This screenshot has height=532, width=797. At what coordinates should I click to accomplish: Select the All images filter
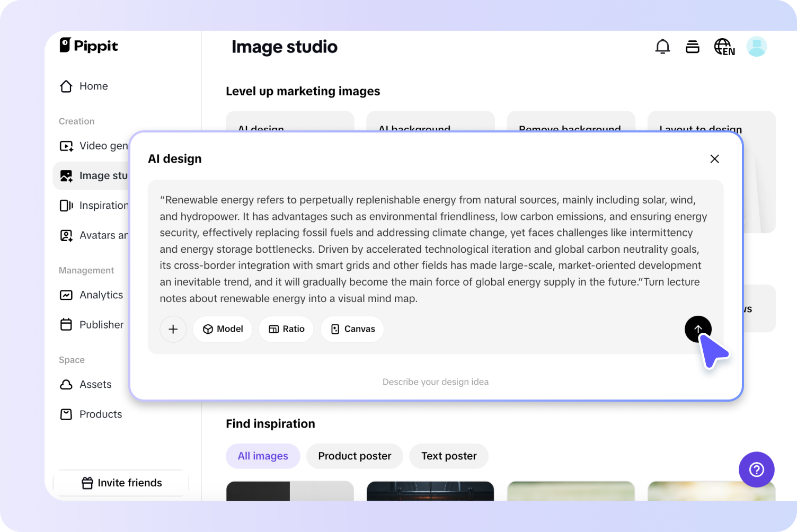(x=263, y=456)
